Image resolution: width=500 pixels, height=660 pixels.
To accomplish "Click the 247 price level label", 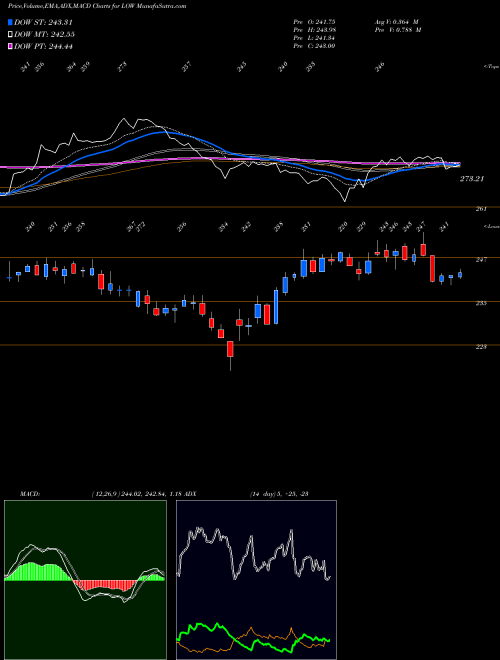I will pyautogui.click(x=481, y=260).
